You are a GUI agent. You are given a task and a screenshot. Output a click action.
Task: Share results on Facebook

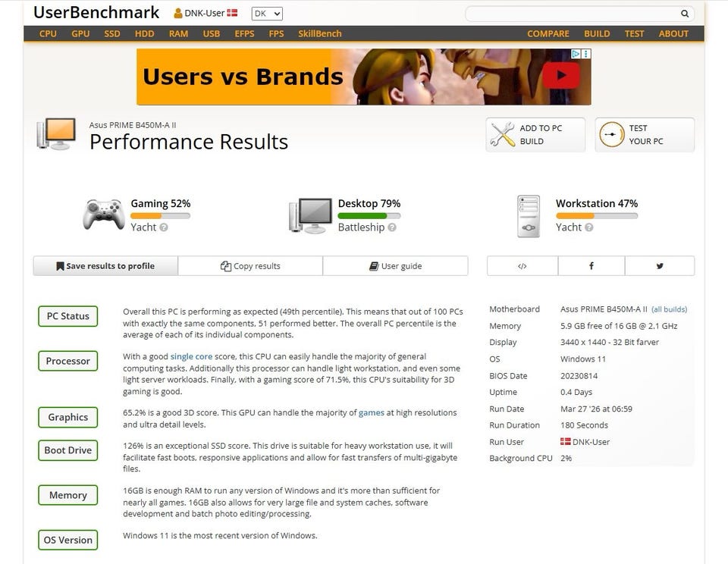591,266
